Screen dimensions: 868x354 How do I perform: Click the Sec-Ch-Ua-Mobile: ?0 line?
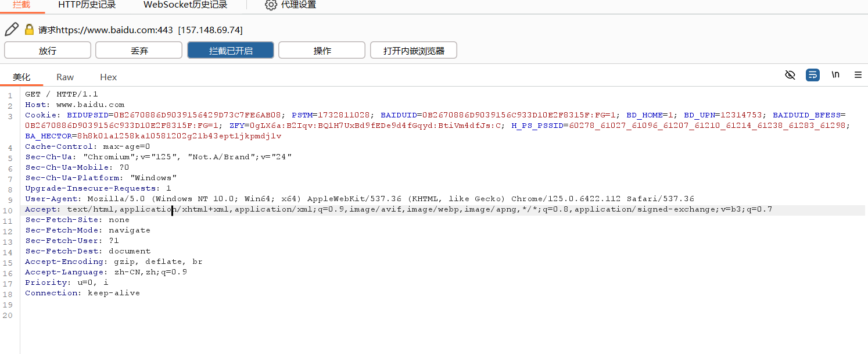coord(77,167)
